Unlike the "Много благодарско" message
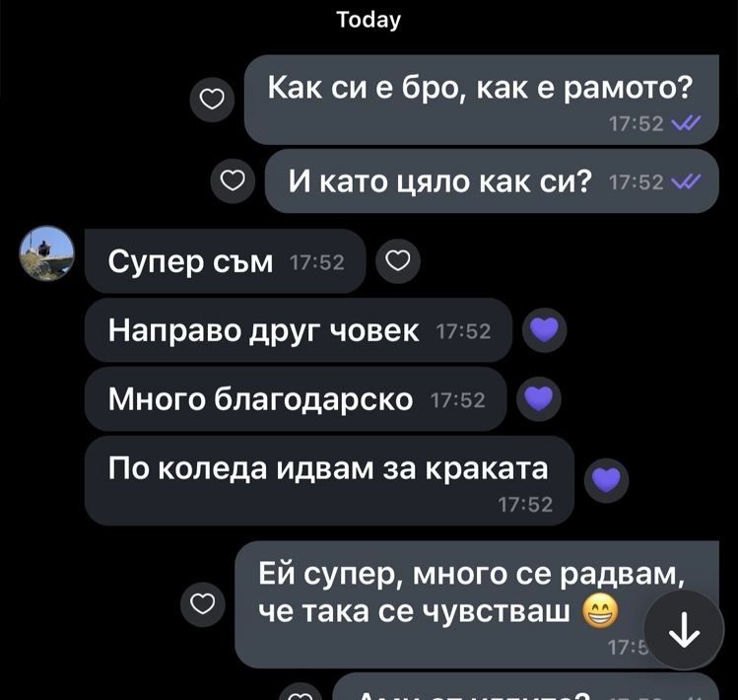The width and height of the screenshot is (738, 700). [x=538, y=398]
